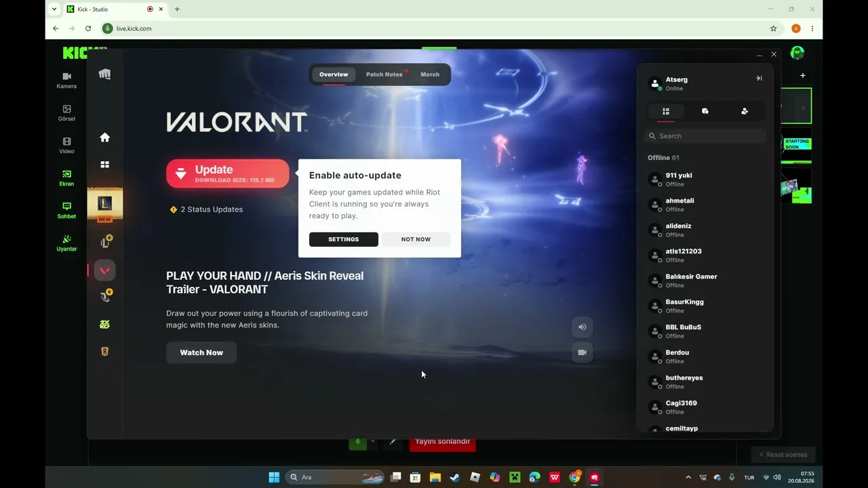
Task: Select friend ahmetali
Action: point(705,205)
